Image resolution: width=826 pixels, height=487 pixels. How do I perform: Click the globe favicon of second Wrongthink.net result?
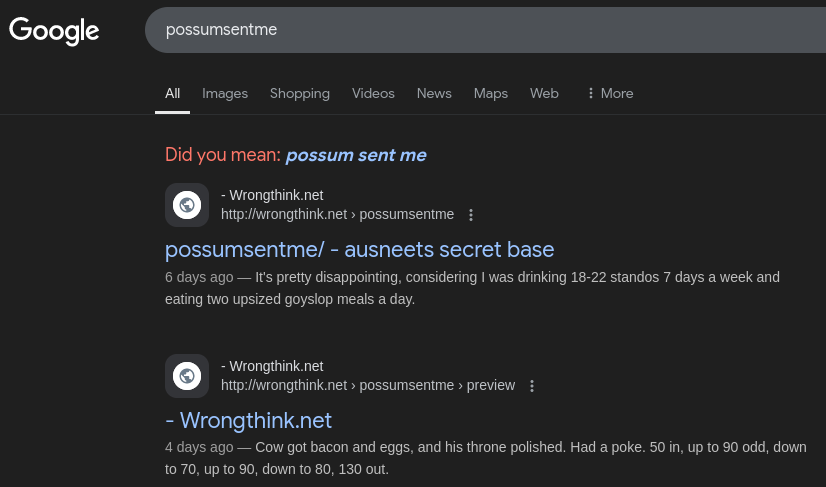(x=187, y=376)
